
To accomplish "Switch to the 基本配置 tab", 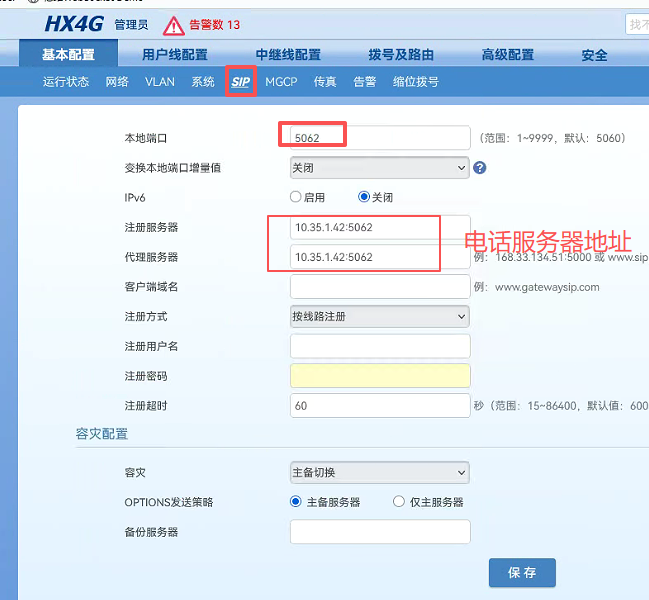I will pos(68,54).
